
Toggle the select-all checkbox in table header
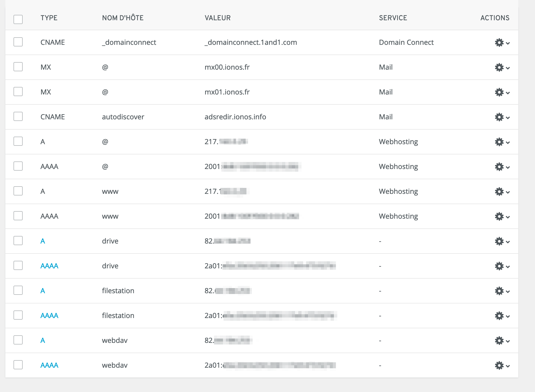pos(18,19)
